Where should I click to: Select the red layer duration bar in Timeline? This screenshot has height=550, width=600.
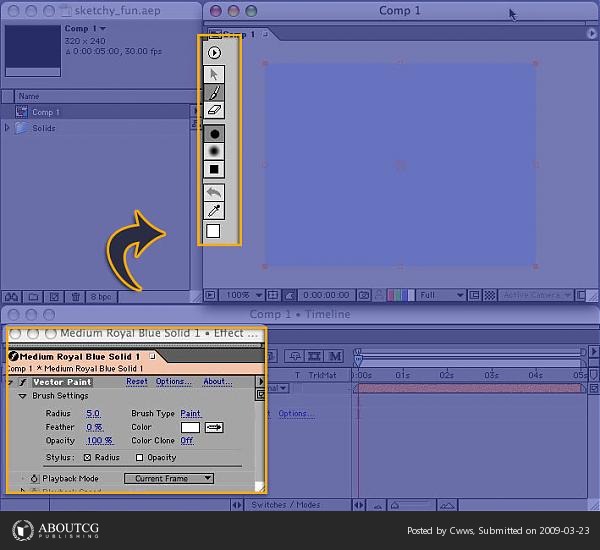(470, 388)
